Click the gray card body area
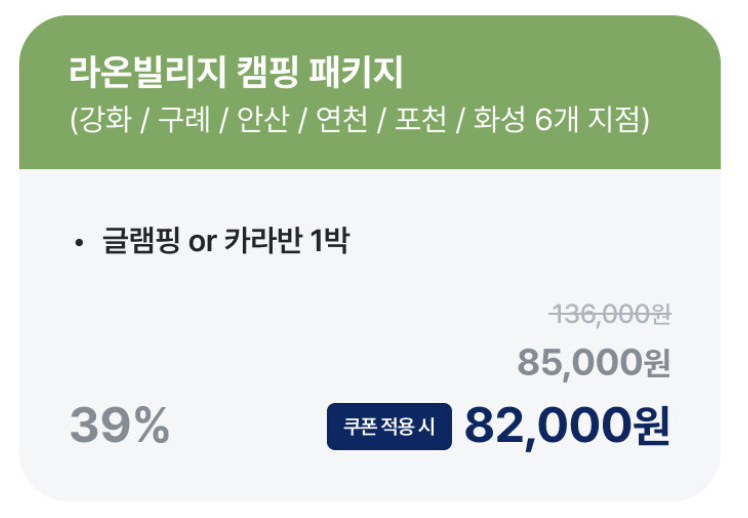748x518 pixels. tap(370, 335)
